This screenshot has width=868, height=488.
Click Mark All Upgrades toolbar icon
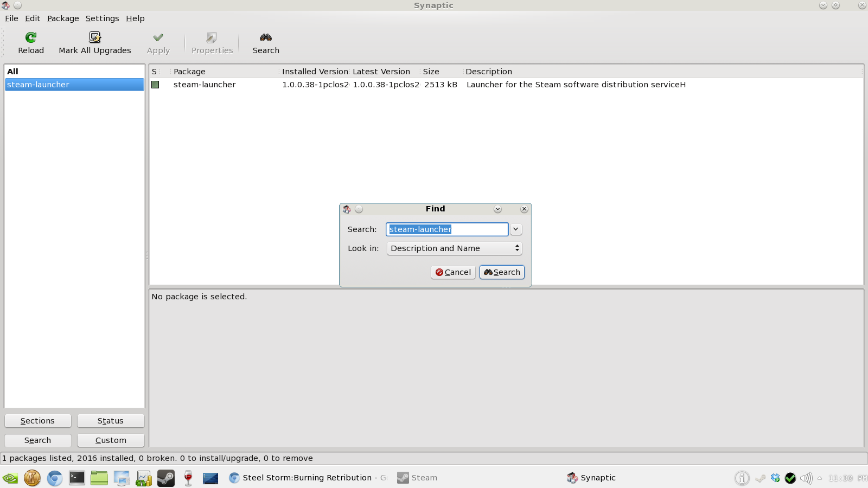click(95, 37)
